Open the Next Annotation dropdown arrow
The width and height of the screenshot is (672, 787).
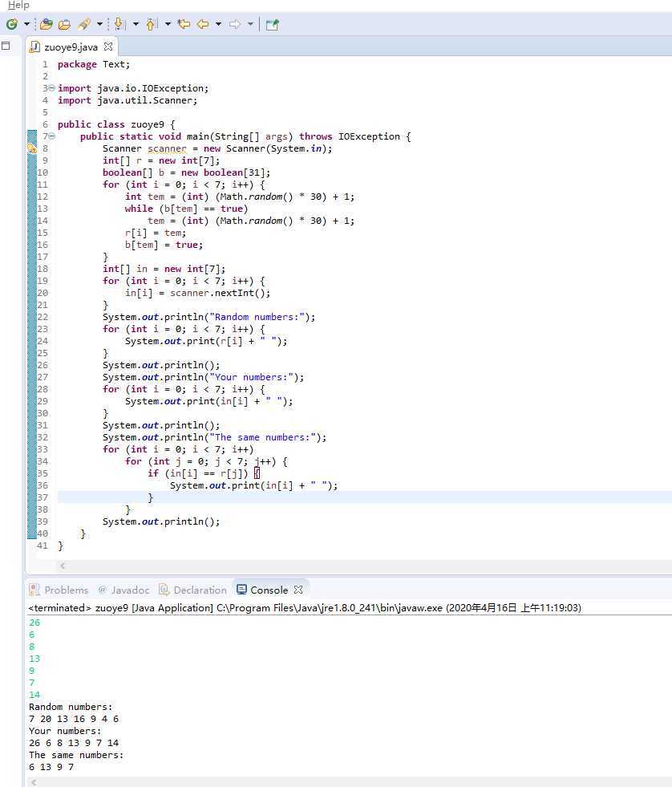(136, 23)
